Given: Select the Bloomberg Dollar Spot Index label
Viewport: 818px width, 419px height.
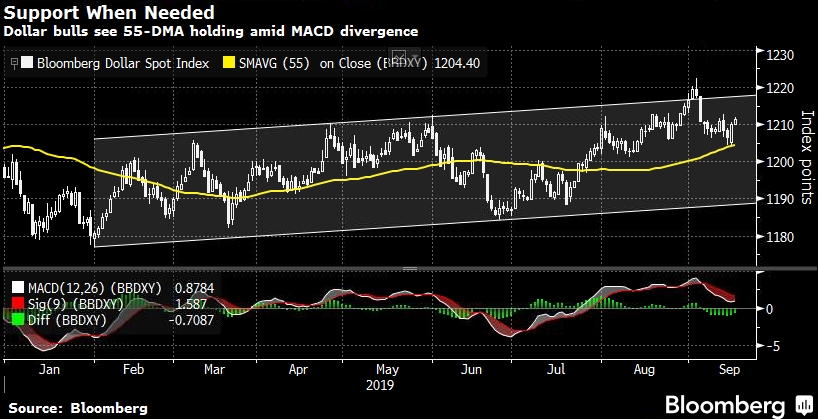Looking at the screenshot, I should [x=121, y=63].
